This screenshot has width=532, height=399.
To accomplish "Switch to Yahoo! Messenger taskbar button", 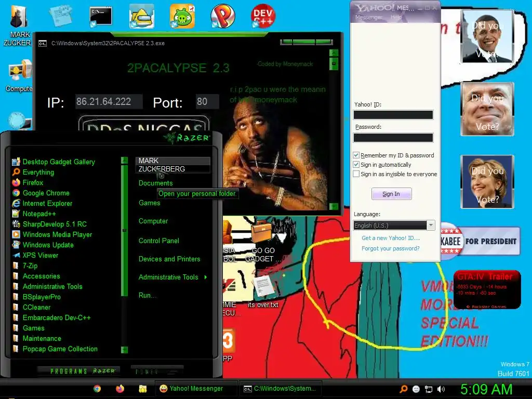I will [196, 389].
